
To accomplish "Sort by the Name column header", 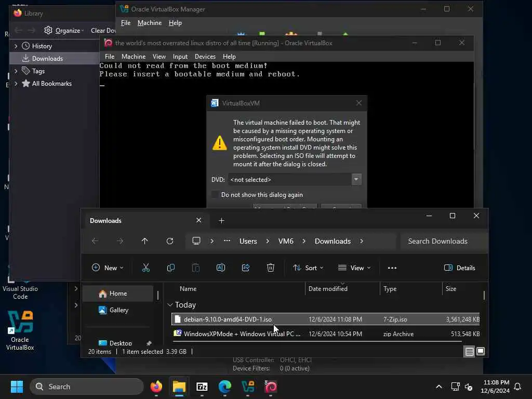I will (x=237, y=288).
